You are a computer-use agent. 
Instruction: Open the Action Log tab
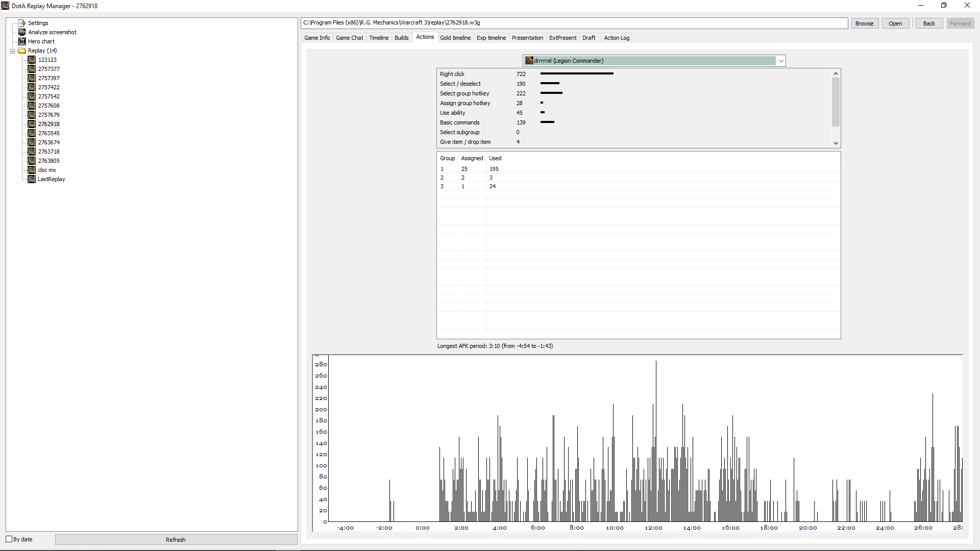(617, 38)
